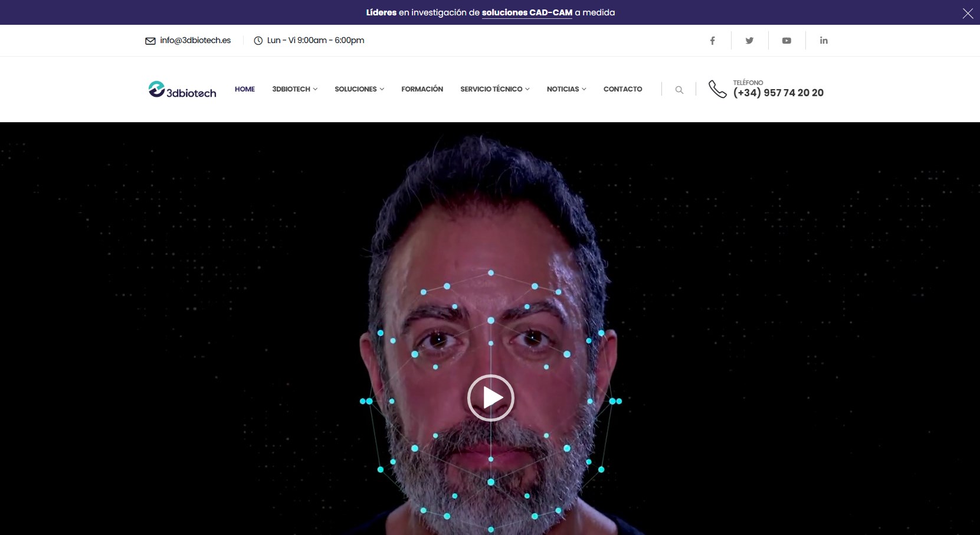Play the face scan video
The height and width of the screenshot is (535, 980).
click(490, 398)
